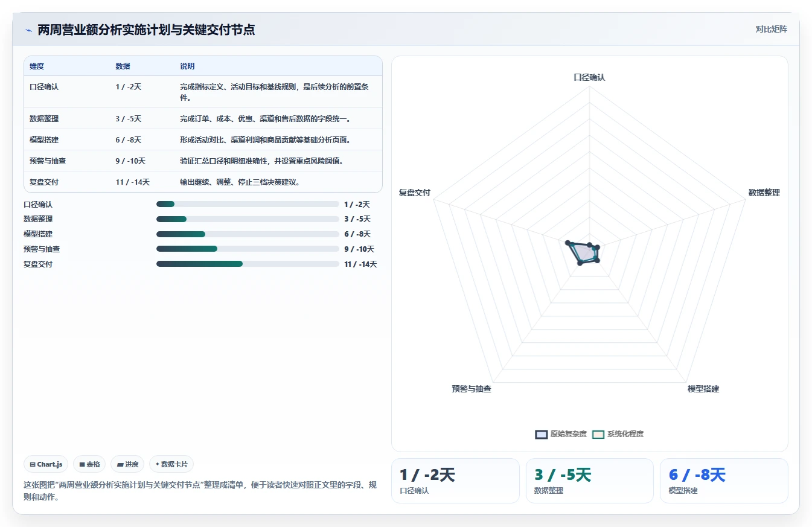Open the 1 / -2天 口径确认 data card

455,481
